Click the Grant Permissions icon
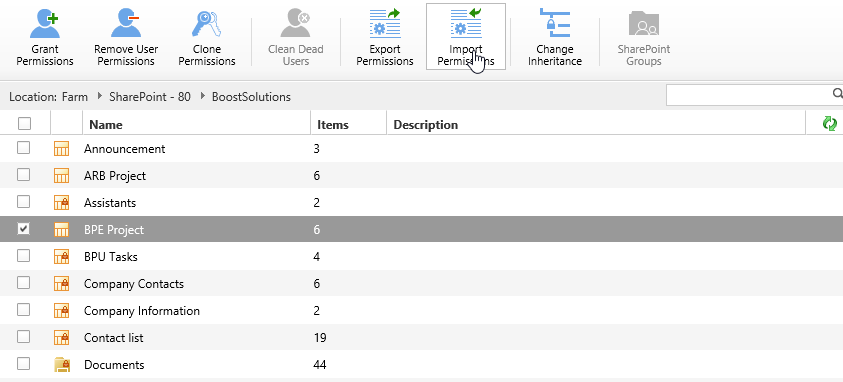This screenshot has width=843, height=382. (45, 24)
